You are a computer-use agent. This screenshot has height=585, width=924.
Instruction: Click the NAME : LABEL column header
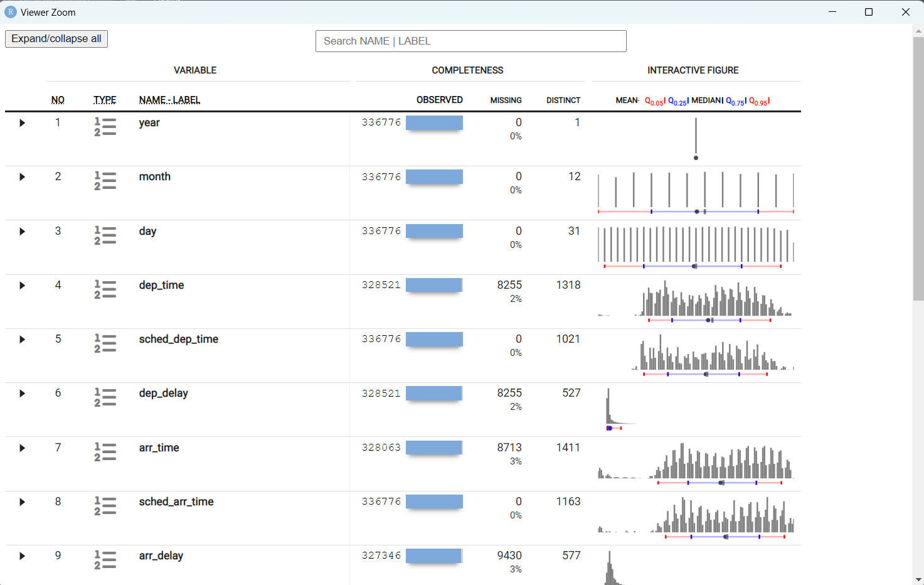[169, 100]
